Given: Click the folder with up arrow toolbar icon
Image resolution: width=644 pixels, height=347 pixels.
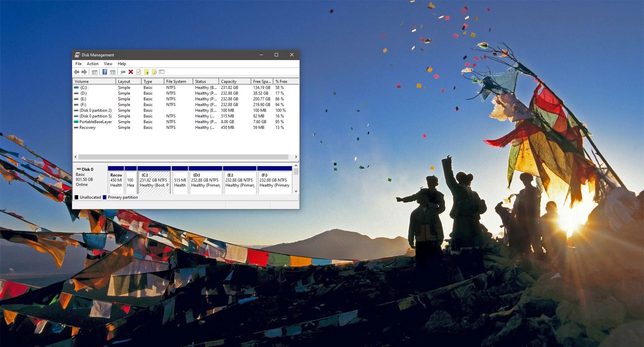Looking at the screenshot, I should [x=147, y=72].
